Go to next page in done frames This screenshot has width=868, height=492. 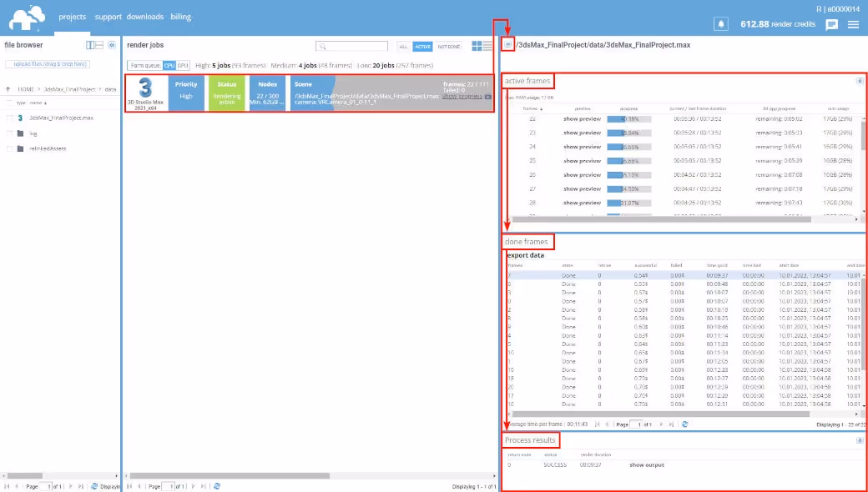point(661,424)
